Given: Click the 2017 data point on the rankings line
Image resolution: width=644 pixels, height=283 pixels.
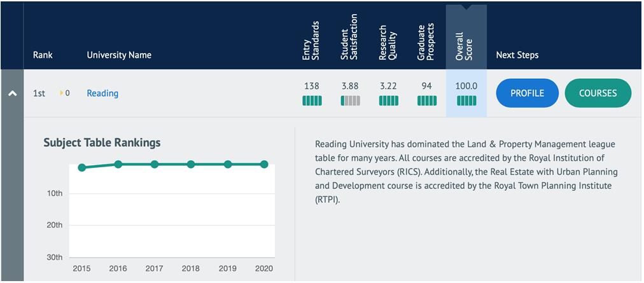Looking at the screenshot, I should [155, 164].
